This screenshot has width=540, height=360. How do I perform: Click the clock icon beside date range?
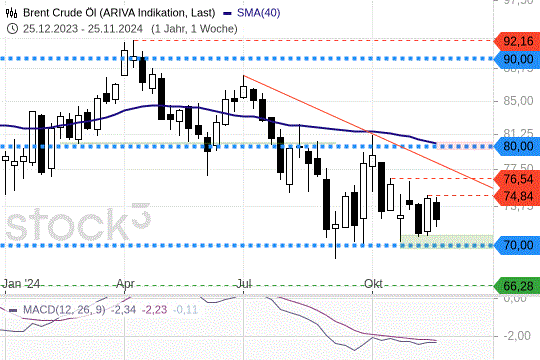[x=12, y=29]
